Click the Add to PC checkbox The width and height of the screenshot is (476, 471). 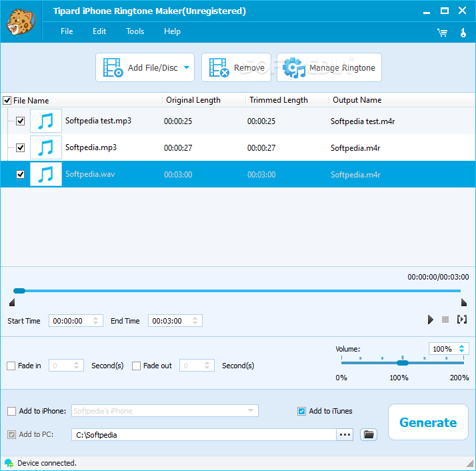[11, 434]
